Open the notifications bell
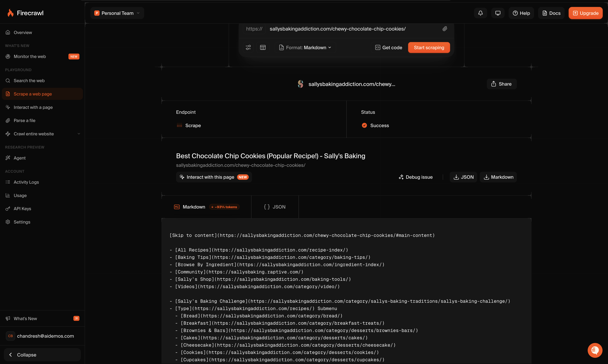The image size is (608, 364). (480, 13)
